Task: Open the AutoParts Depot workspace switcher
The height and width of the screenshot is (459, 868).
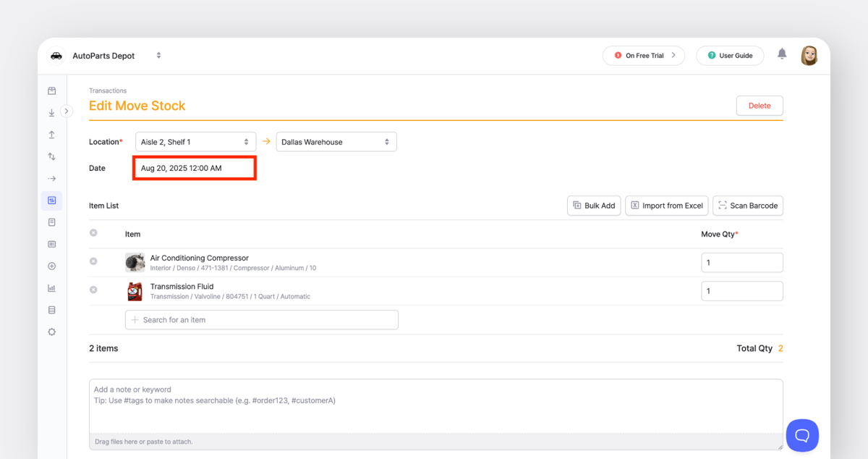Action: 158,55
